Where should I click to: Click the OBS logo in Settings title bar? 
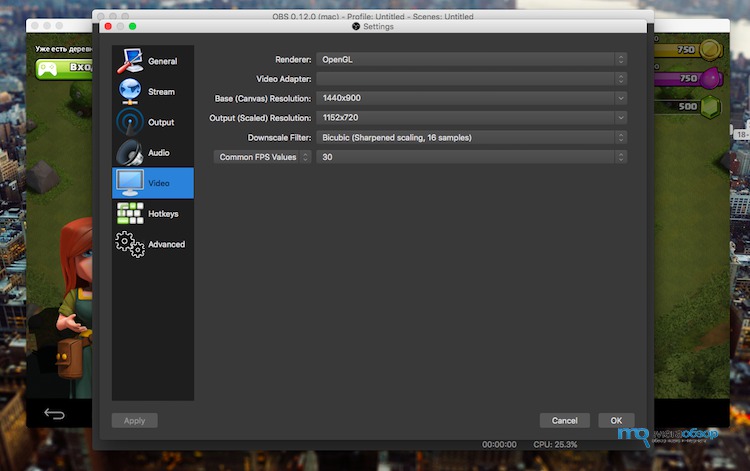(356, 26)
